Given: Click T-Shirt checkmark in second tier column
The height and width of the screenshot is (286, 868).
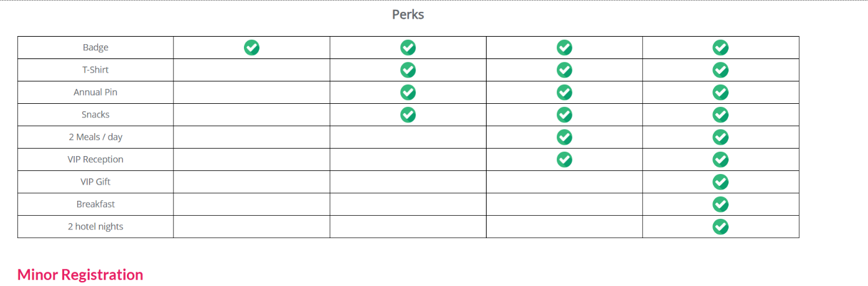Looking at the screenshot, I should pyautogui.click(x=408, y=70).
